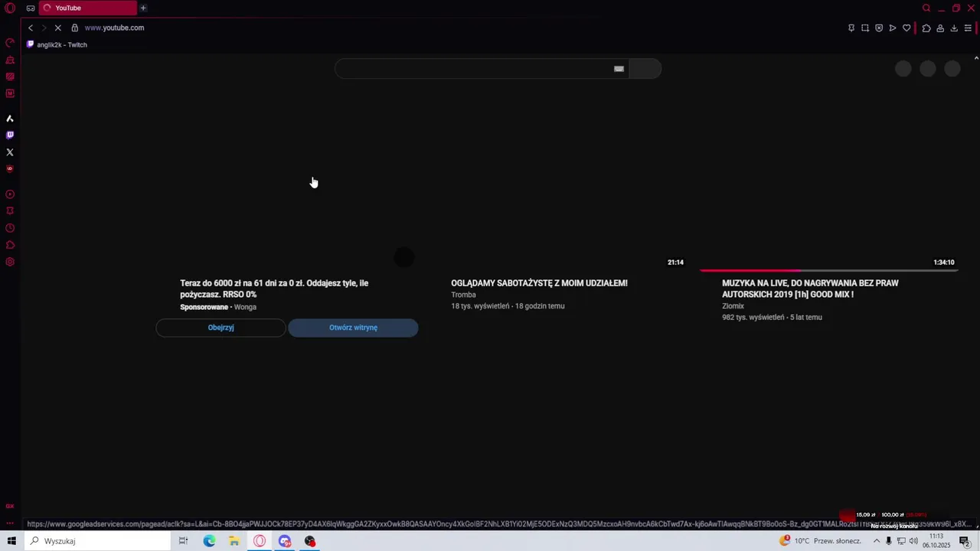
Task: Click the 1:34:10 video progress bar
Action: pos(828,270)
